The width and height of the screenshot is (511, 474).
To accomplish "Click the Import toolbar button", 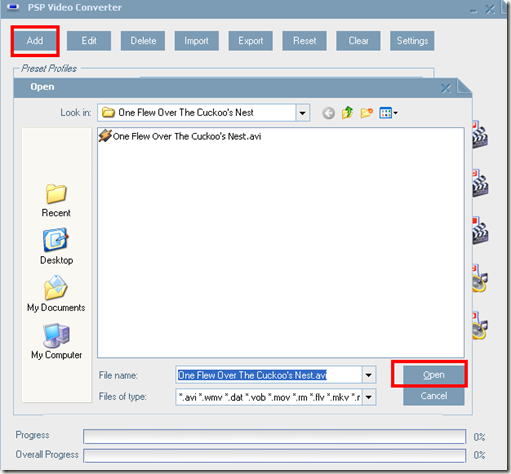I will tap(197, 41).
